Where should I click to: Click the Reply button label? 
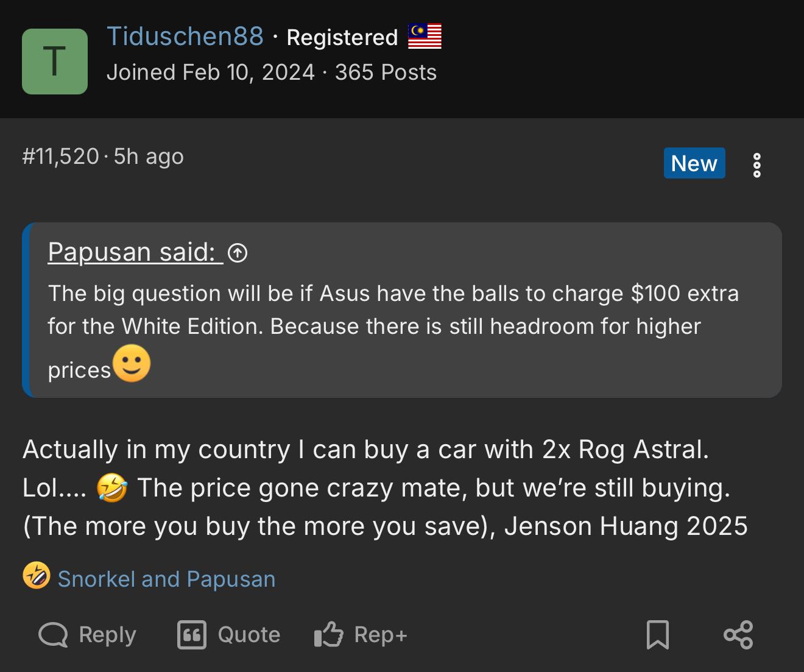click(x=107, y=635)
